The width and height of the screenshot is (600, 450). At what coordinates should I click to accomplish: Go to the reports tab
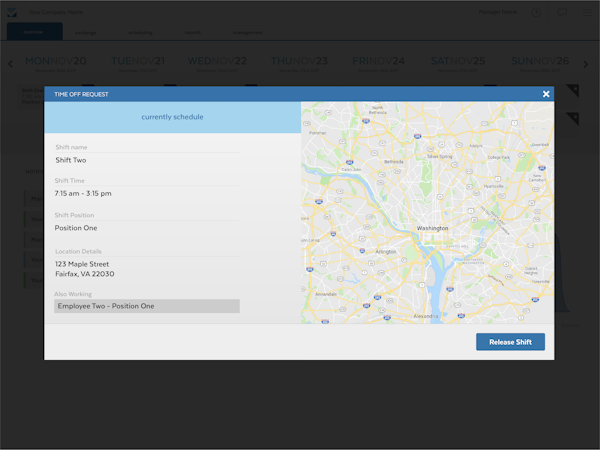[192, 33]
